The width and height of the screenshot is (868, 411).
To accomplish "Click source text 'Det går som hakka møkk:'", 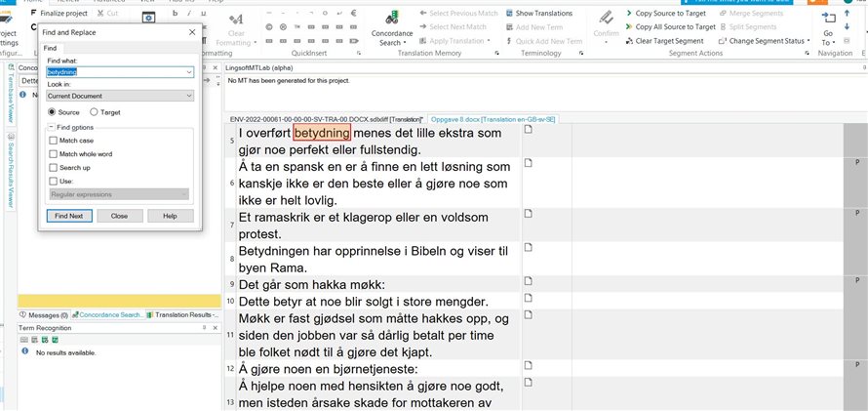I will coord(312,285).
